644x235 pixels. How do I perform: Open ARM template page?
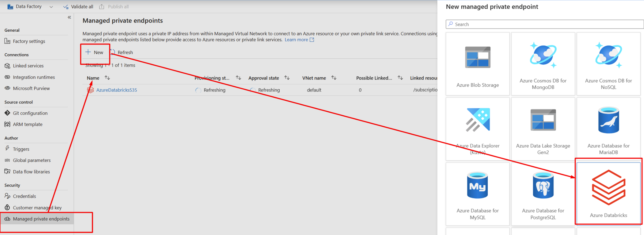pos(28,124)
